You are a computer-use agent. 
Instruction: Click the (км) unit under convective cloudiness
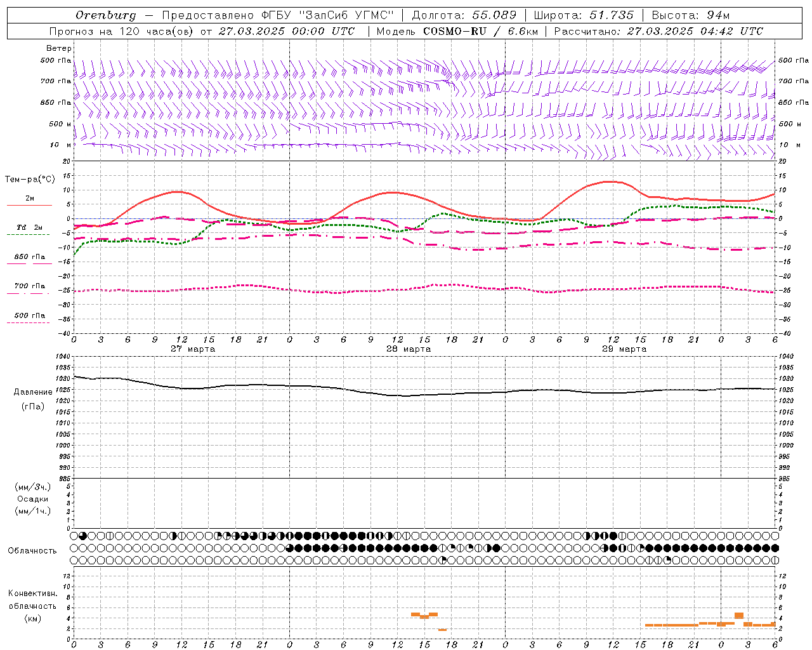click(32, 618)
